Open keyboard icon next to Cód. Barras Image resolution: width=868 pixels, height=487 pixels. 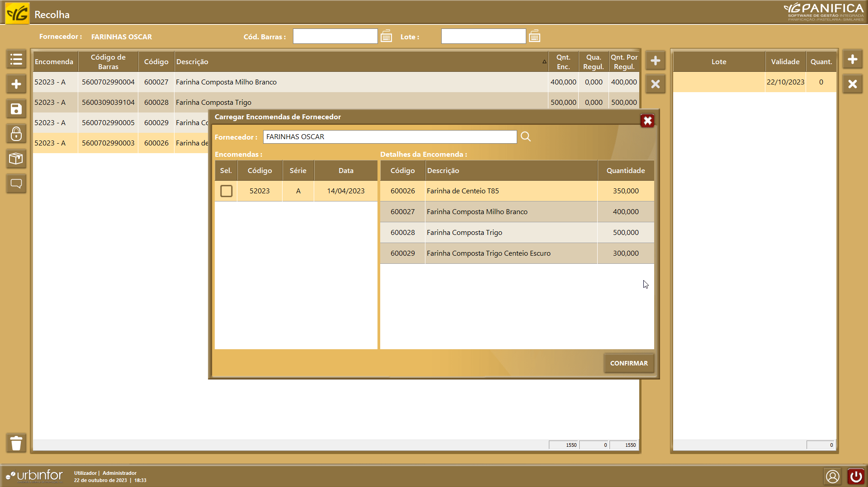[386, 36]
